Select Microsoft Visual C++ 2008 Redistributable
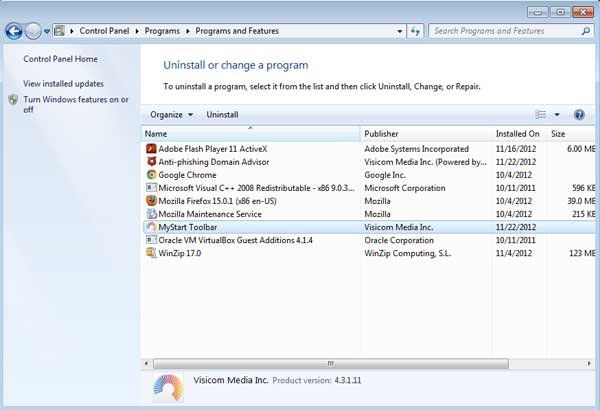 pos(256,188)
